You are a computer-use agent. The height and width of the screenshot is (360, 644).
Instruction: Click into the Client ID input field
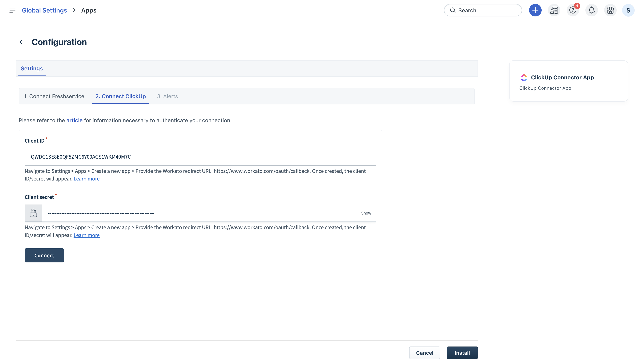(x=200, y=157)
